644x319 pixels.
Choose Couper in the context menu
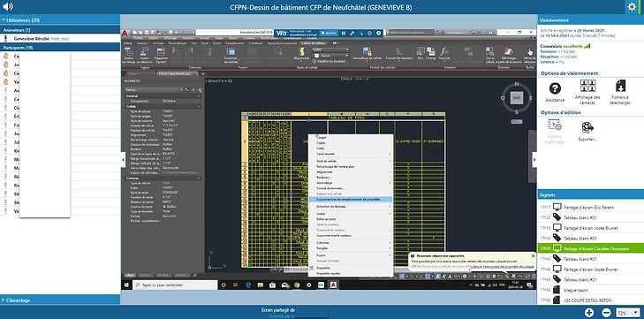click(x=322, y=138)
